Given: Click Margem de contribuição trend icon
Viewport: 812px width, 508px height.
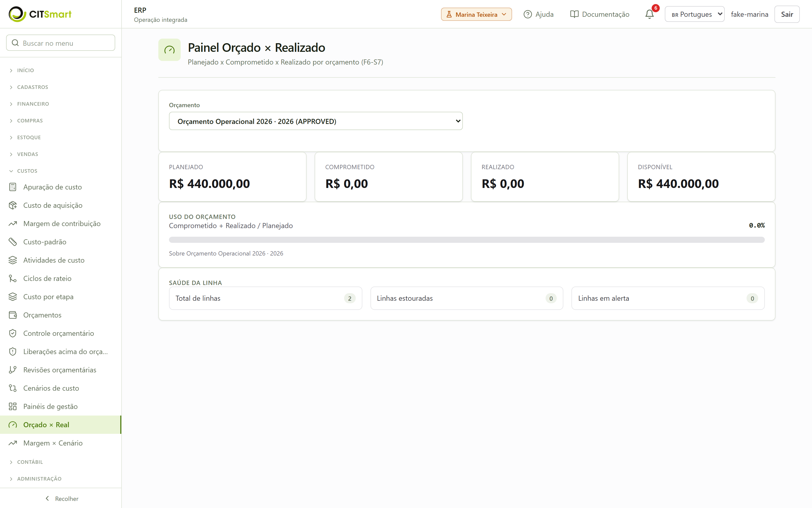Looking at the screenshot, I should click(13, 224).
